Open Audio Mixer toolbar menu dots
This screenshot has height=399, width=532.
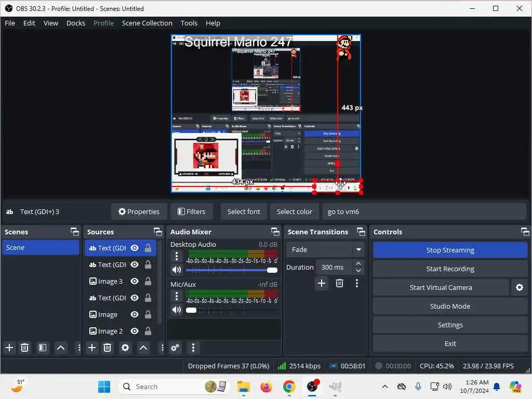pyautogui.click(x=193, y=348)
